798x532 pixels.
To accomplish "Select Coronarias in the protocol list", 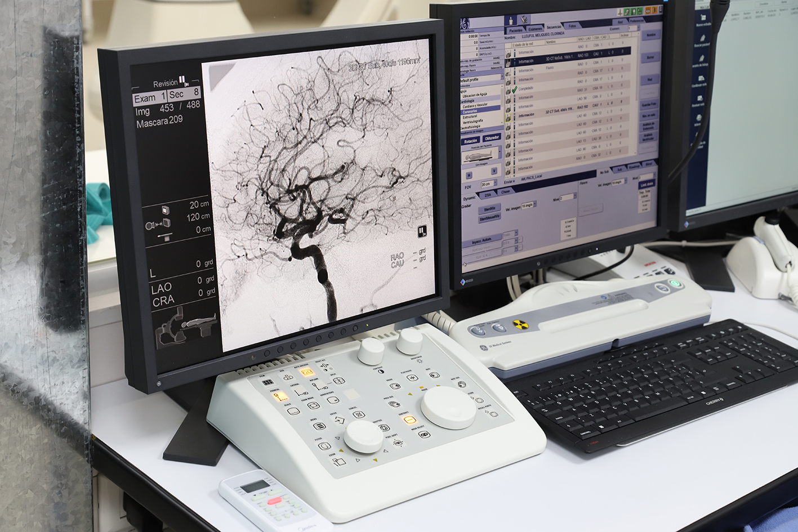I will [470, 111].
